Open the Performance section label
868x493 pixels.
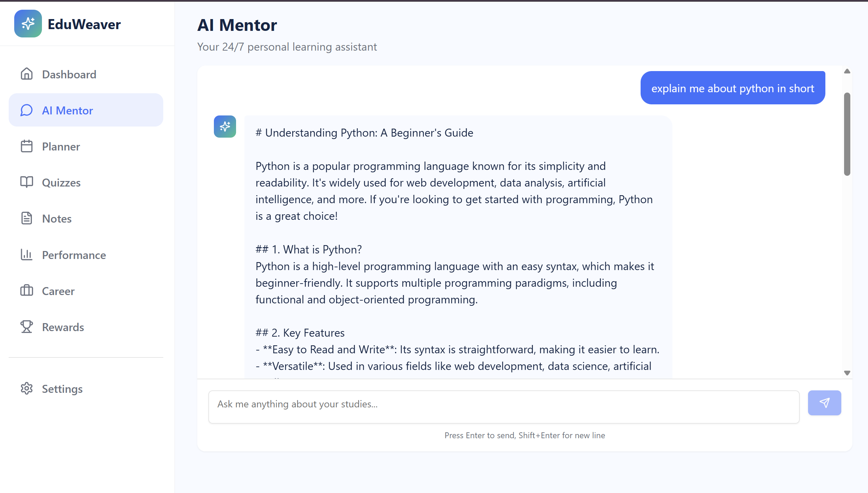[74, 255]
